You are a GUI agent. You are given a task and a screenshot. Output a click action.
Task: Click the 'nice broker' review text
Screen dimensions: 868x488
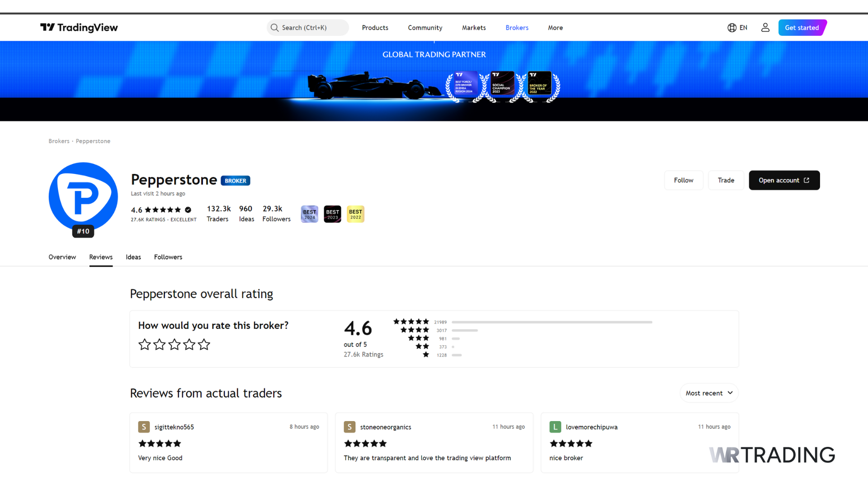point(566,458)
